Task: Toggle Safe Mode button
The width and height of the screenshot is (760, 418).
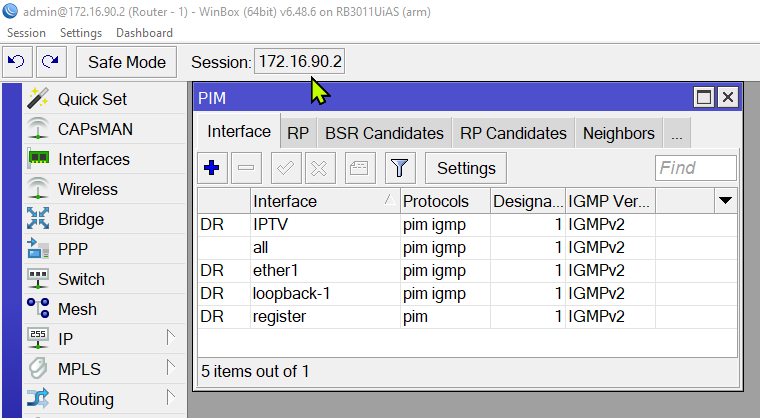Action: click(x=127, y=62)
